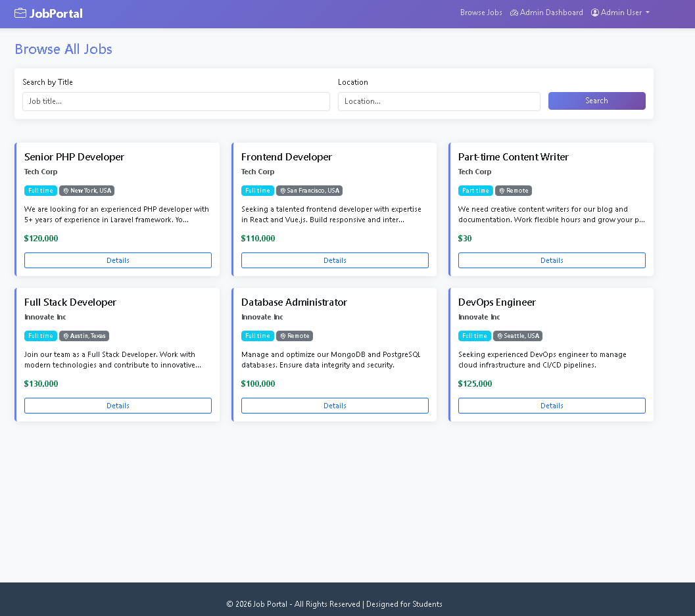Click the Frontend Developer job title
The image size is (695, 616).
click(286, 157)
